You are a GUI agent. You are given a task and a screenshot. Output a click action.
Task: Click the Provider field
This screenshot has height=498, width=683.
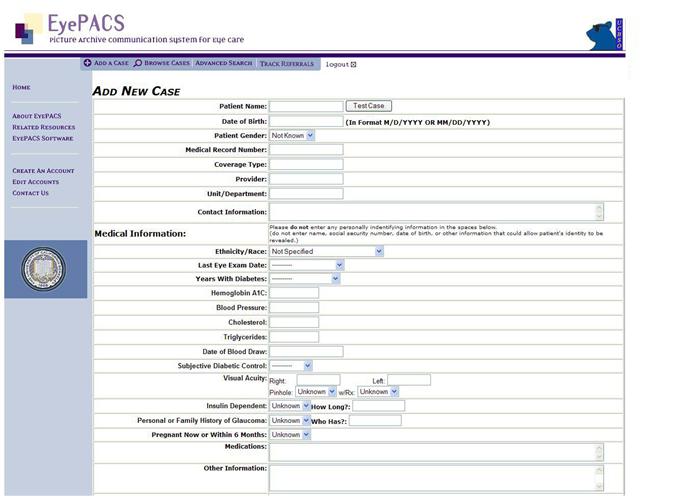click(306, 179)
